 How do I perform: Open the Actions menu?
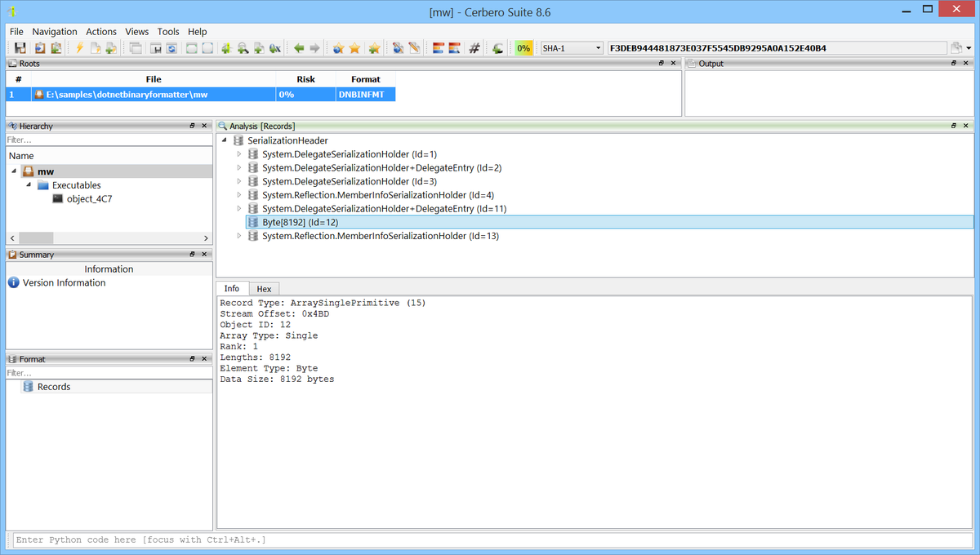click(x=101, y=31)
